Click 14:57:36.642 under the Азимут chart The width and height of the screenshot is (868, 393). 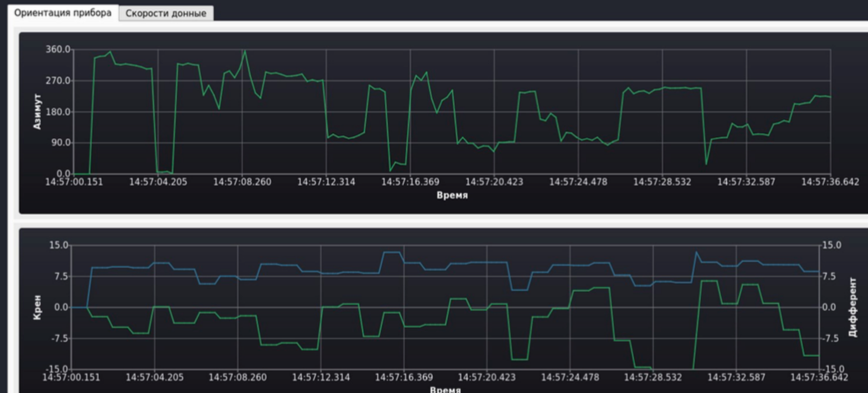(831, 182)
